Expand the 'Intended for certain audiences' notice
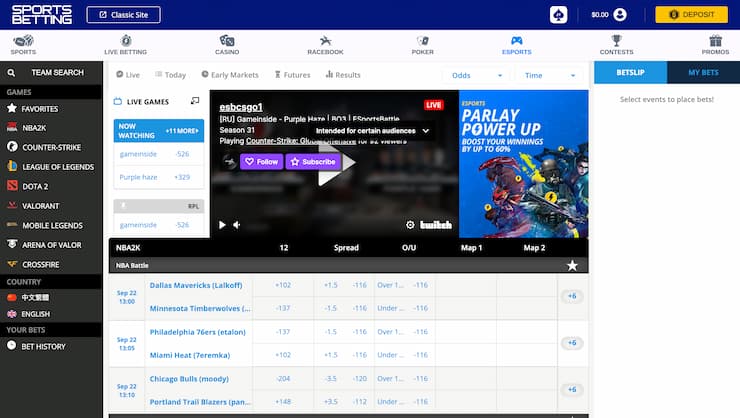This screenshot has width=740, height=418. tap(372, 131)
